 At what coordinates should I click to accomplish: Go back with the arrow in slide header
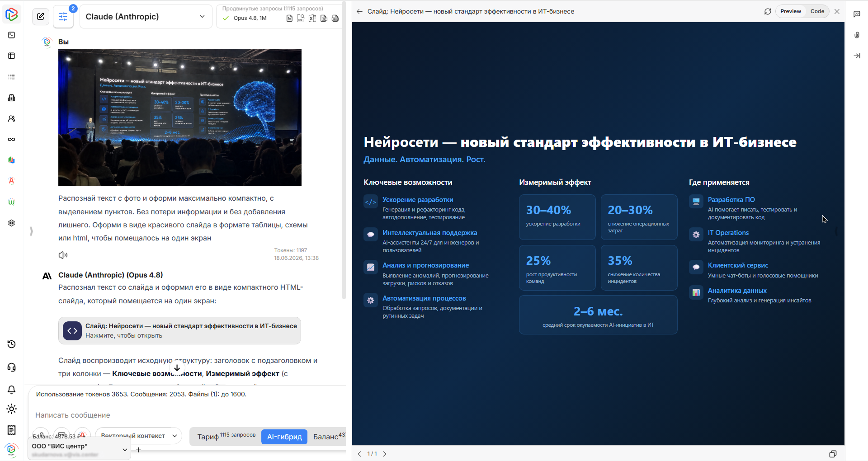point(359,12)
